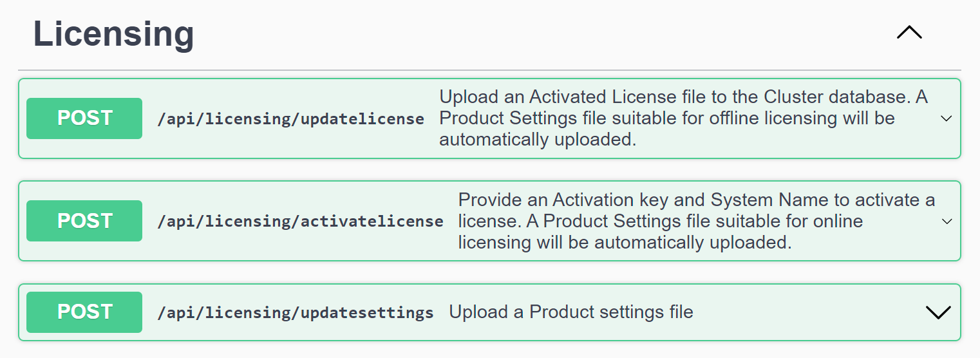Open the /api/licensing/updatelicense path

coord(290,119)
